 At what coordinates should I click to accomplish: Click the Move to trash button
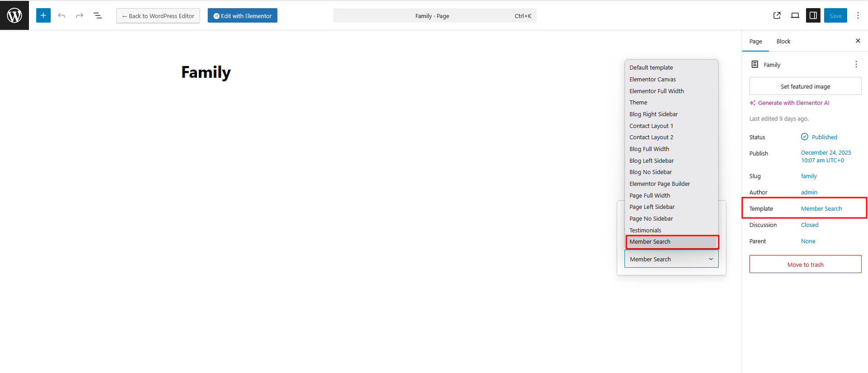(805, 264)
